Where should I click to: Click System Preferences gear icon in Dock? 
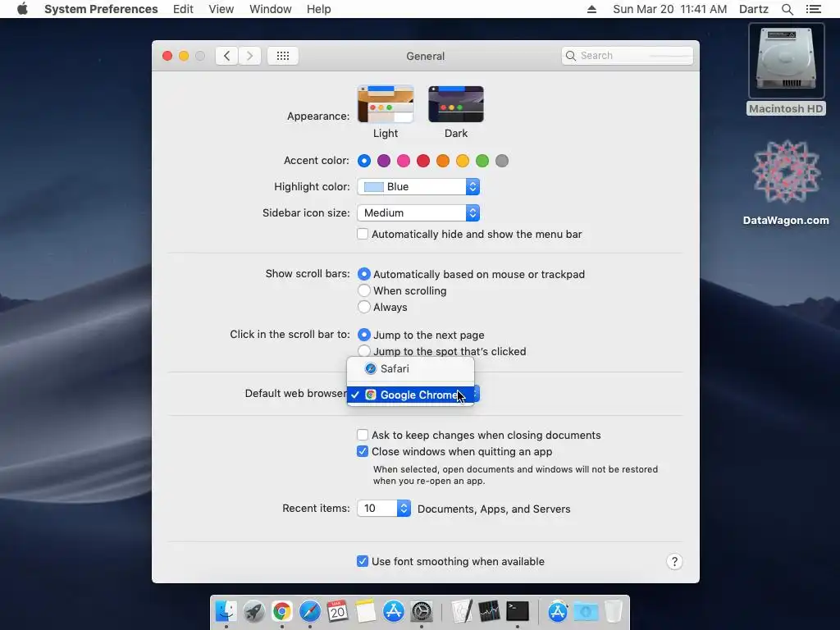point(422,610)
